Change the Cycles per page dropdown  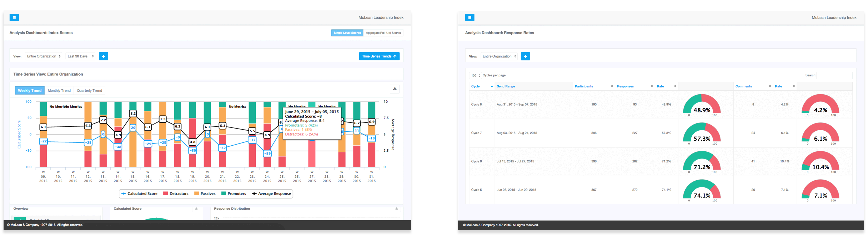pos(475,76)
